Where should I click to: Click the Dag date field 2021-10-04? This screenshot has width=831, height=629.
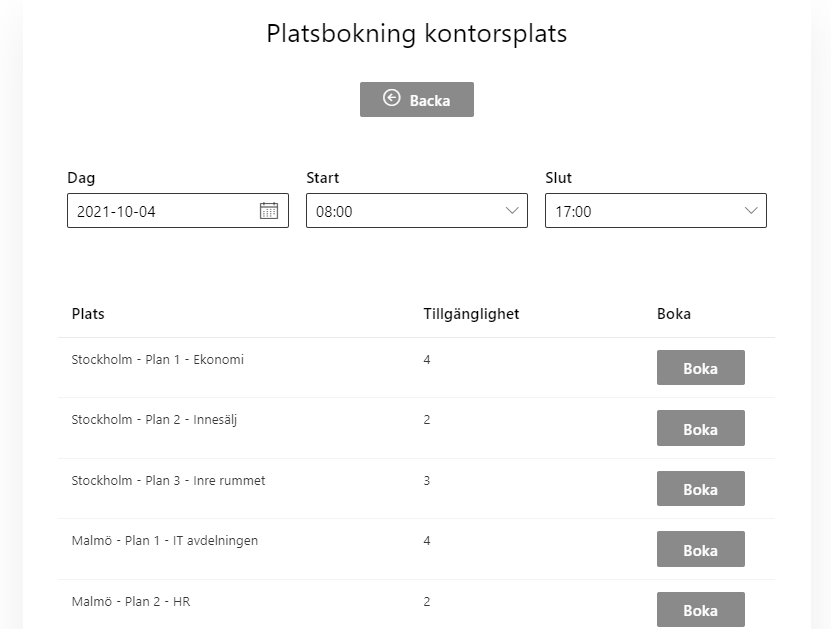point(178,210)
